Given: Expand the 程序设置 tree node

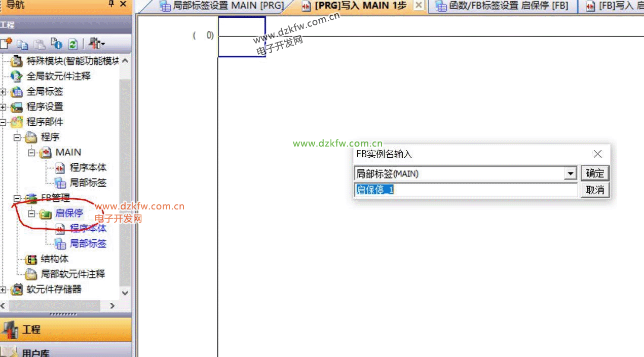Looking at the screenshot, I should coord(3,107).
